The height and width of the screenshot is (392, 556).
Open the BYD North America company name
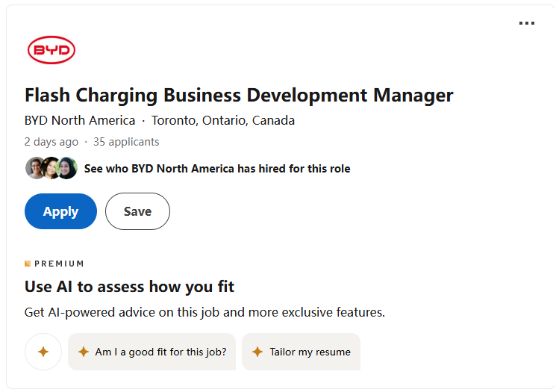pos(80,121)
